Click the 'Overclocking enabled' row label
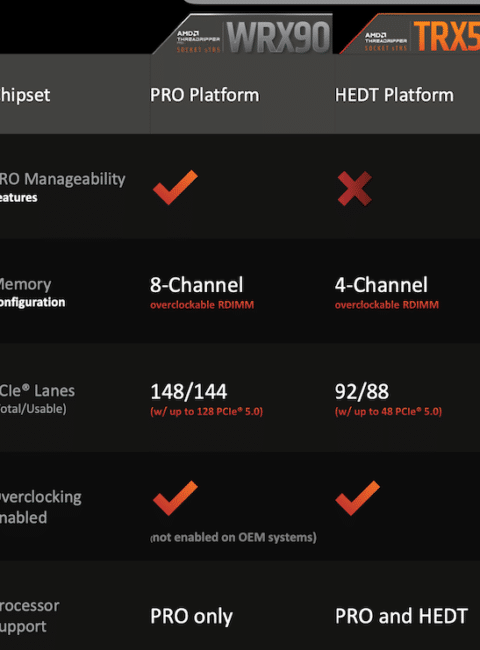This screenshot has width=480, height=650. 41,507
